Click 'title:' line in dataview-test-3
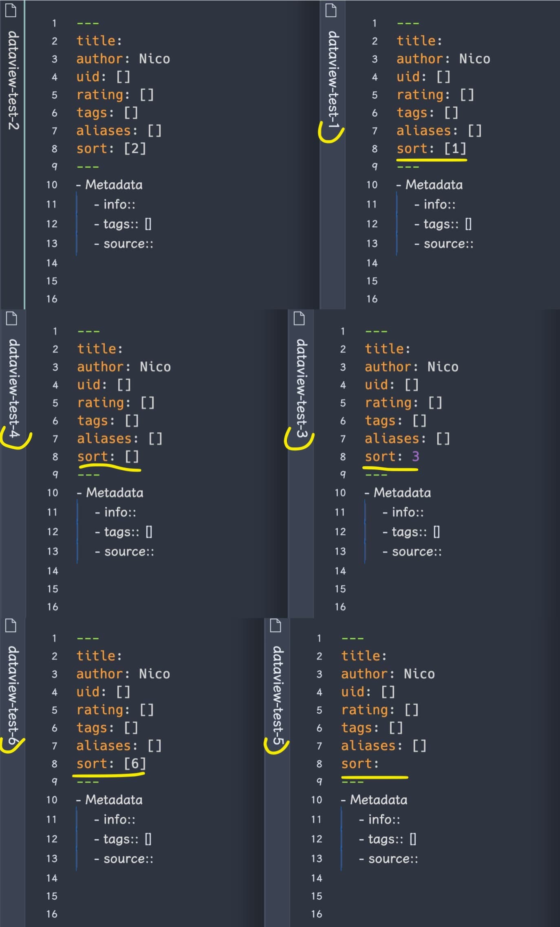This screenshot has height=927, width=560. click(x=388, y=349)
